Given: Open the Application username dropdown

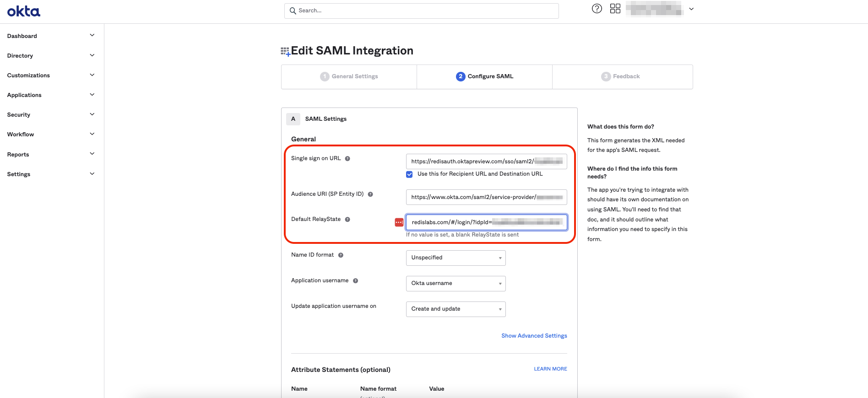Looking at the screenshot, I should [x=456, y=284].
